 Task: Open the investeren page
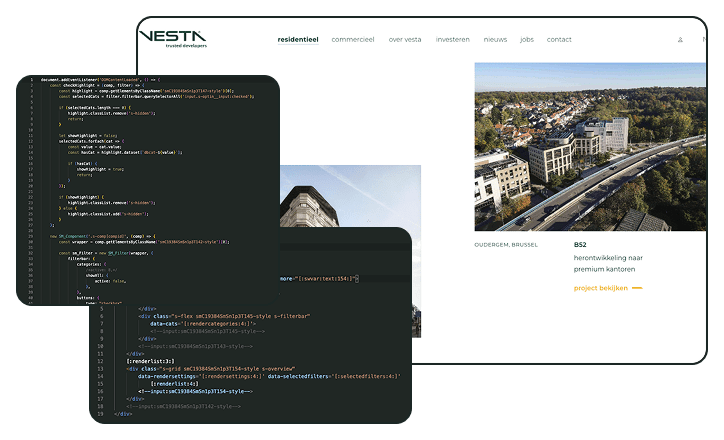click(452, 40)
